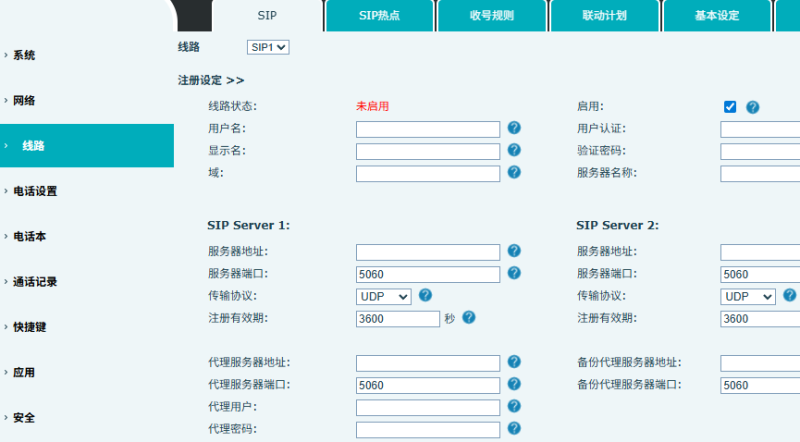
Task: Click the 用户名 input field
Action: (x=427, y=129)
